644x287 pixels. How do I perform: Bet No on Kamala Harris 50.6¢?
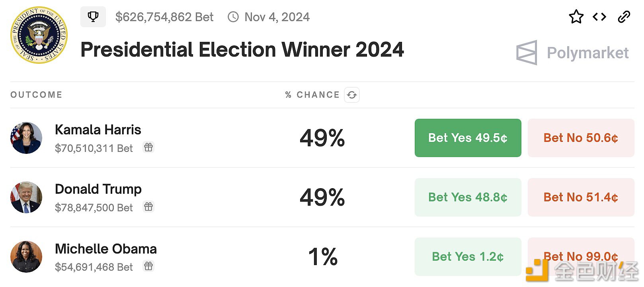pos(581,138)
